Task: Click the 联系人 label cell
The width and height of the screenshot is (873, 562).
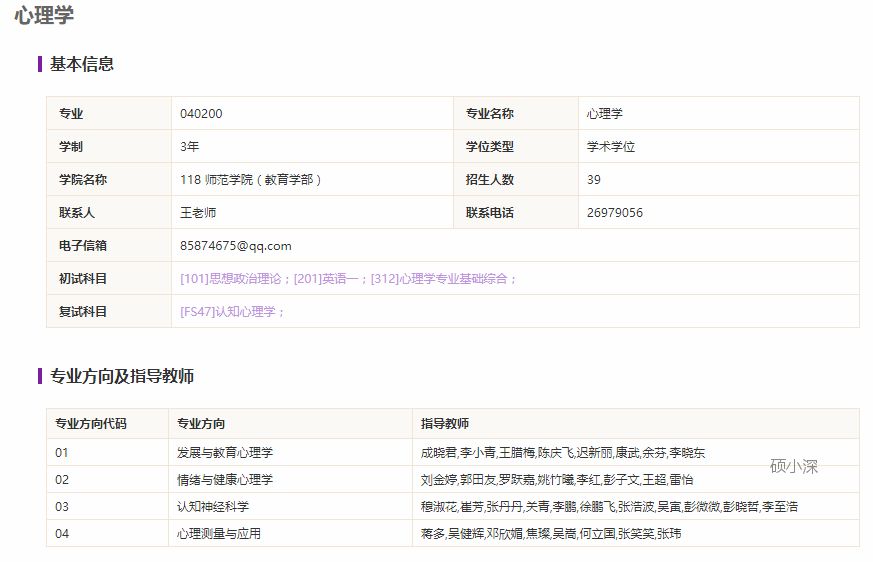Action: (x=109, y=212)
